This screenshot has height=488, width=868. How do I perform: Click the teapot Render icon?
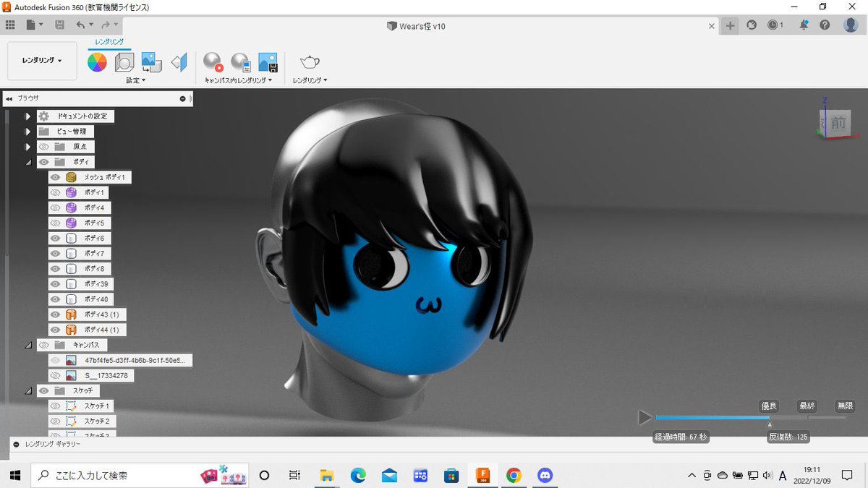[x=310, y=62]
